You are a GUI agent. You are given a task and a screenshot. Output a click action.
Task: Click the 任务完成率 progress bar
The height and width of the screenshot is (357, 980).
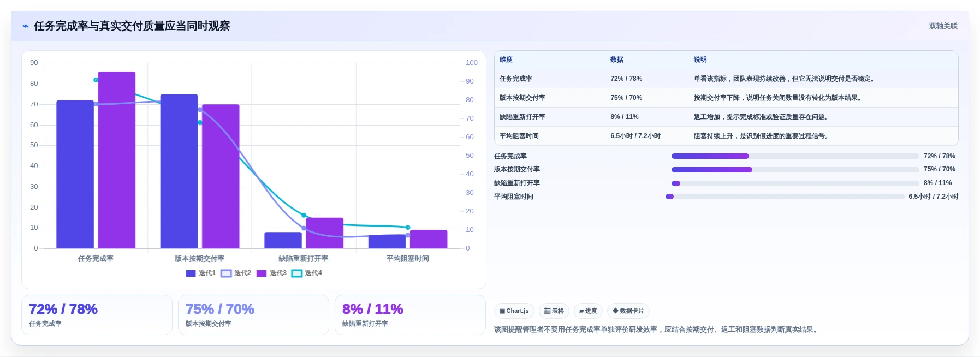pos(795,156)
